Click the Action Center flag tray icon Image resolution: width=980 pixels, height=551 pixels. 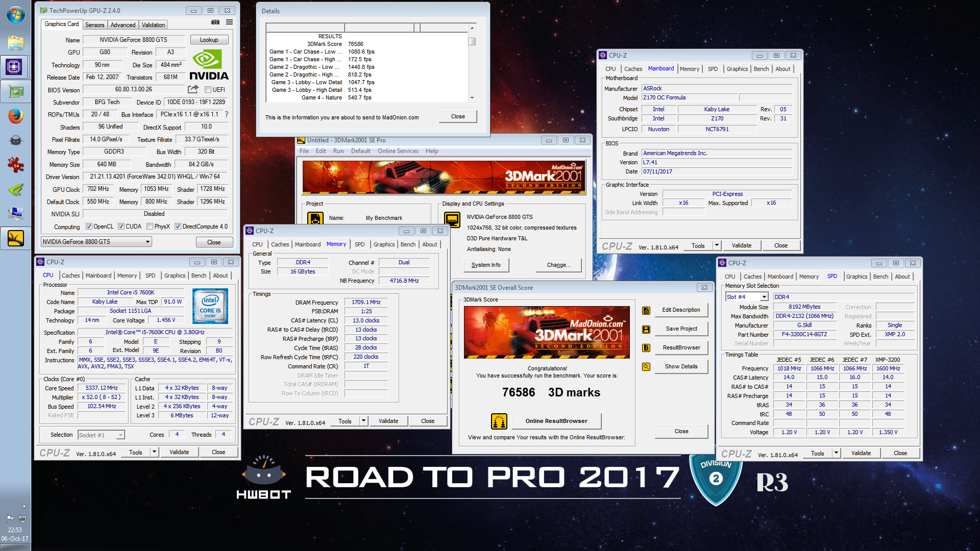pyautogui.click(x=10, y=518)
